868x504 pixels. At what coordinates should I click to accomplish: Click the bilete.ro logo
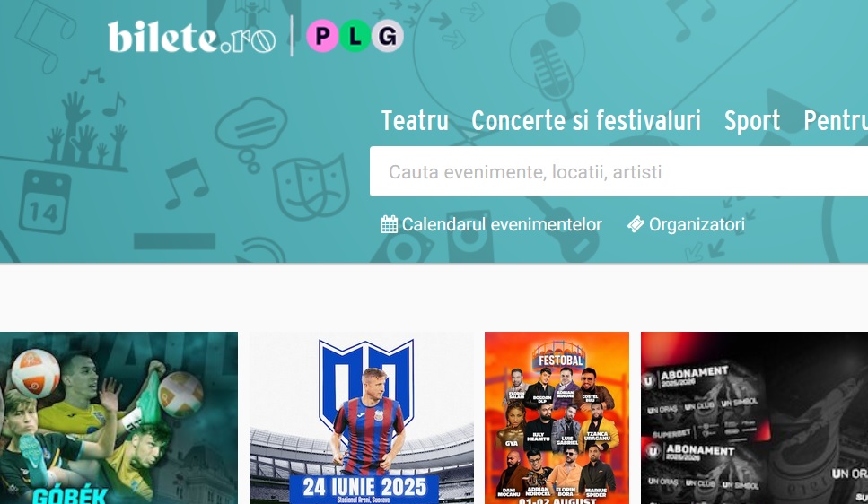point(191,37)
